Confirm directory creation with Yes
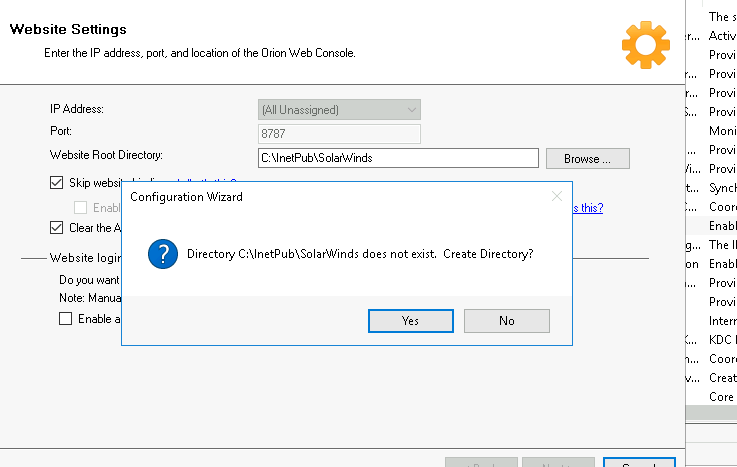 [x=411, y=321]
